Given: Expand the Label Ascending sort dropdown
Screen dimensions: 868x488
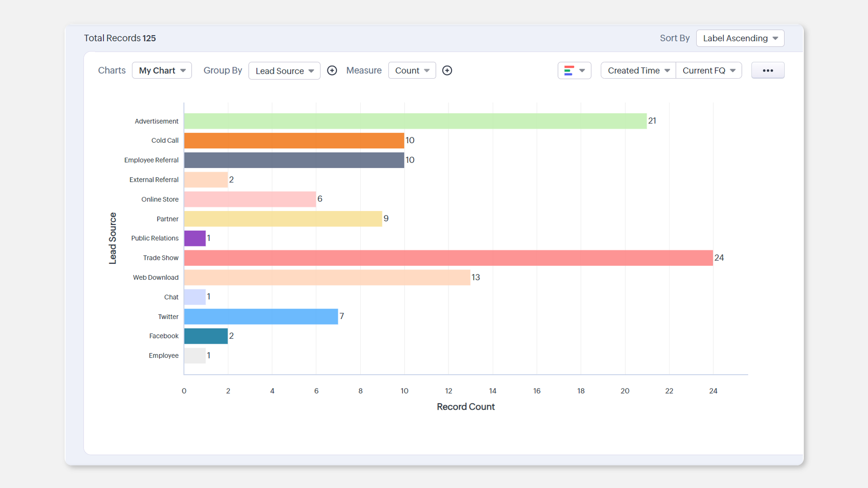Looking at the screenshot, I should tap(740, 38).
